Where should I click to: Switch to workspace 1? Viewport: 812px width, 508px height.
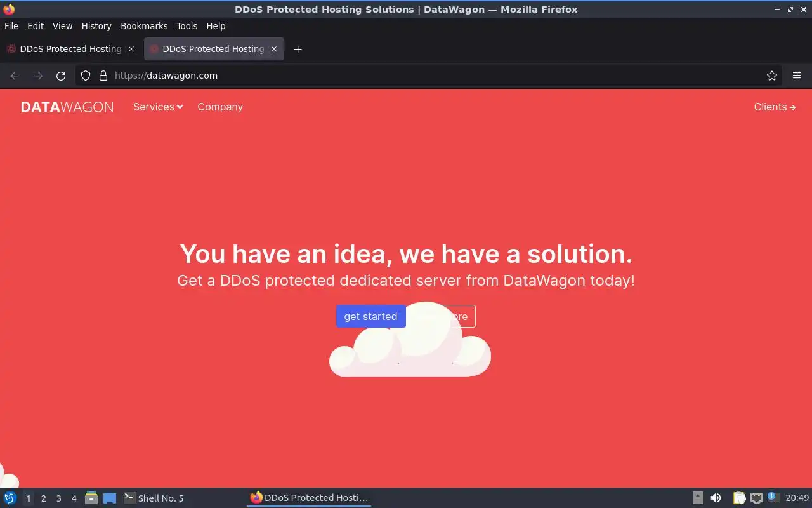pyautogui.click(x=28, y=498)
